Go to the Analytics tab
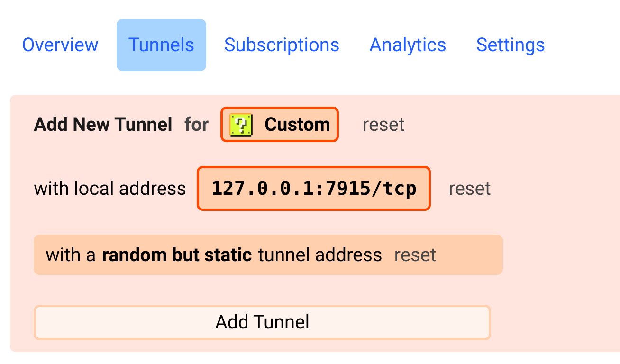Image resolution: width=620 pixels, height=364 pixels. (408, 45)
